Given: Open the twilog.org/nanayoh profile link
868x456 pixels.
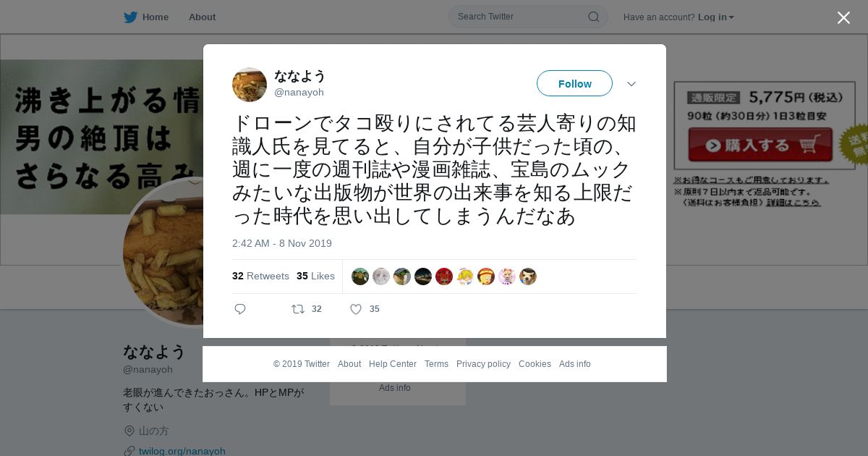Looking at the screenshot, I should point(182,451).
